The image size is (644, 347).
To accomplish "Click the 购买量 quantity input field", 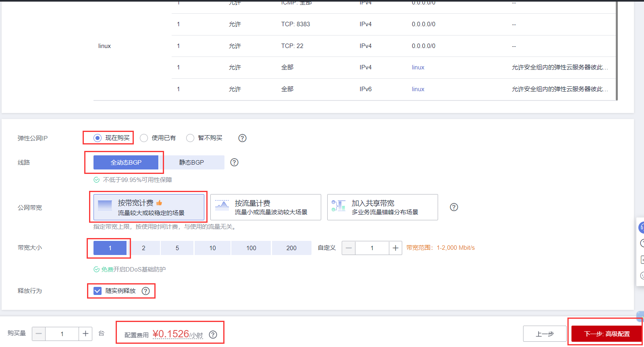I will pos(62,334).
